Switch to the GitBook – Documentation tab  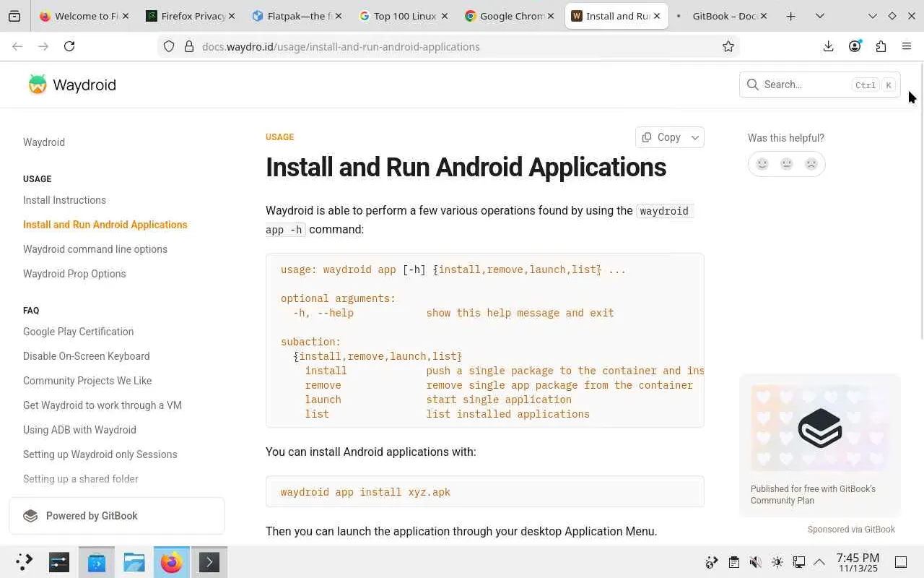[x=721, y=16]
